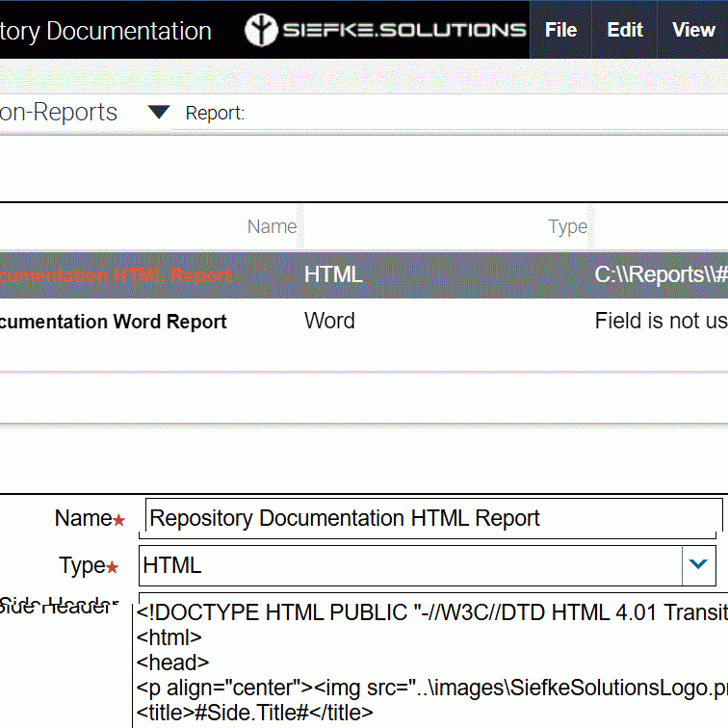Click the Siefke Solutions logo
This screenshot has width=728, height=728.
pos(385,30)
